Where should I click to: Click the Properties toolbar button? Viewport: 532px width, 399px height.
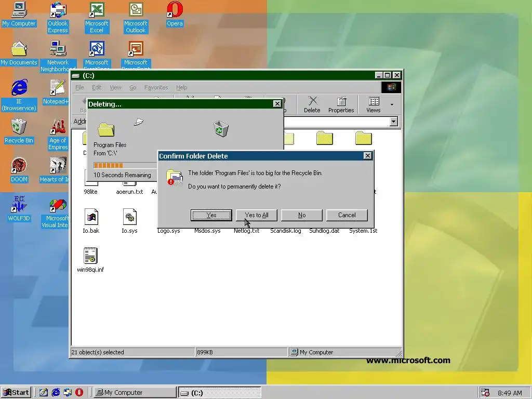(x=341, y=104)
